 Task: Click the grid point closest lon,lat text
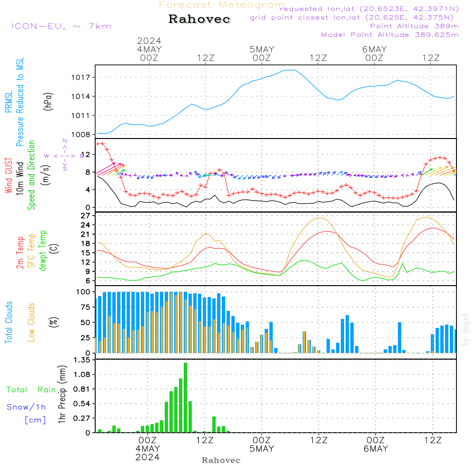(352, 18)
